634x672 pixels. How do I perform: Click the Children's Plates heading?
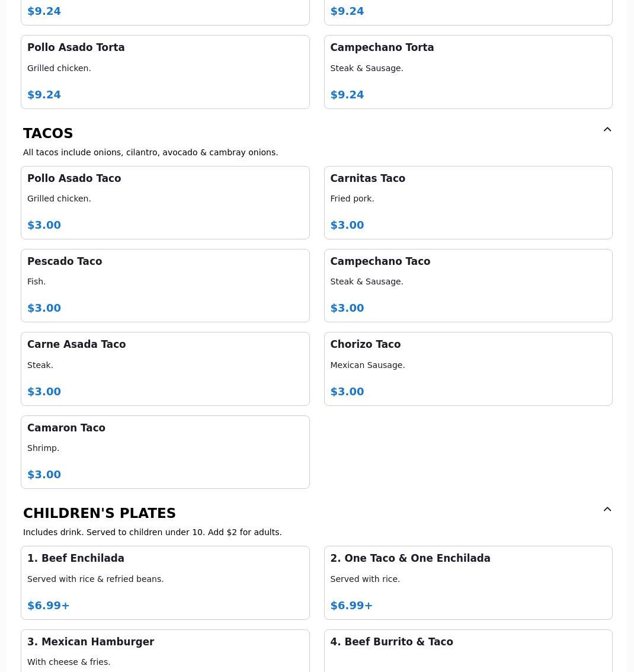pyautogui.click(x=100, y=513)
